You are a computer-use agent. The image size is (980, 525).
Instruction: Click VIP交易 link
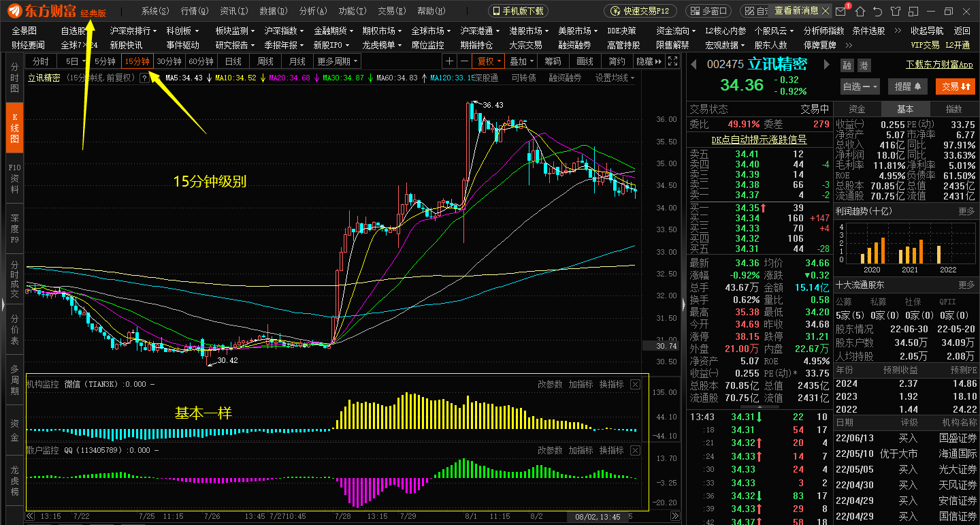925,45
